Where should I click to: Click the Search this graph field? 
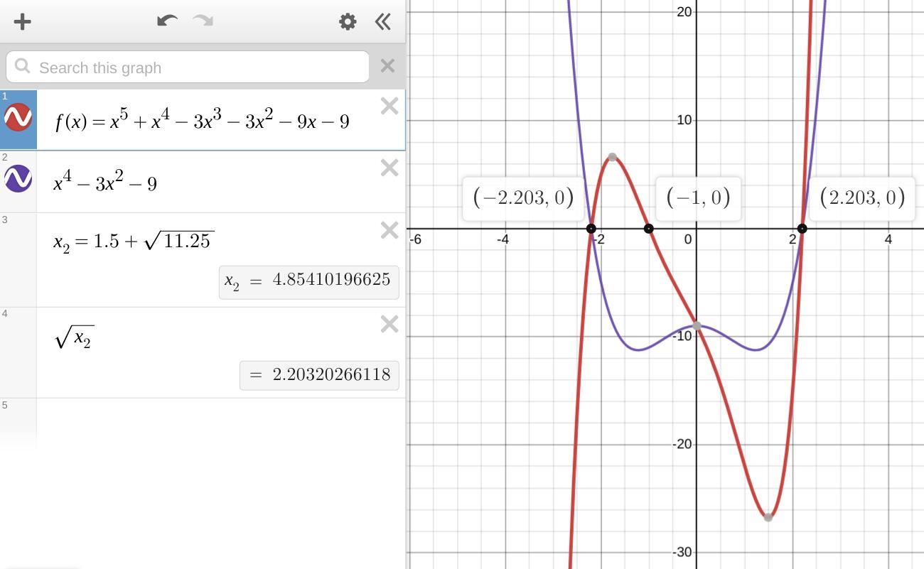tap(188, 67)
